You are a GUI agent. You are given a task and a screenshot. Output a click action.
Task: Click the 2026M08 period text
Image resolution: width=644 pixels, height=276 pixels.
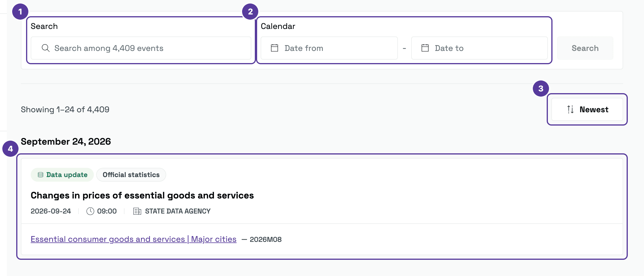tap(266, 240)
